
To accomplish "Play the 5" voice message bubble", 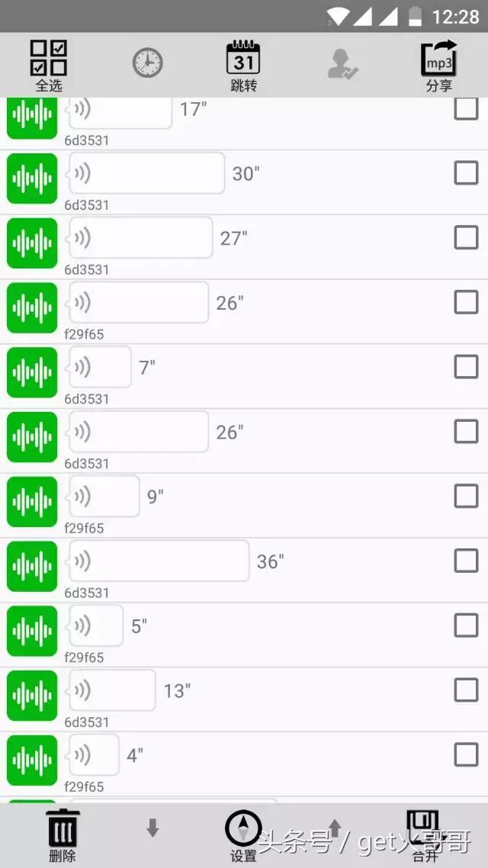I will 96,625.
